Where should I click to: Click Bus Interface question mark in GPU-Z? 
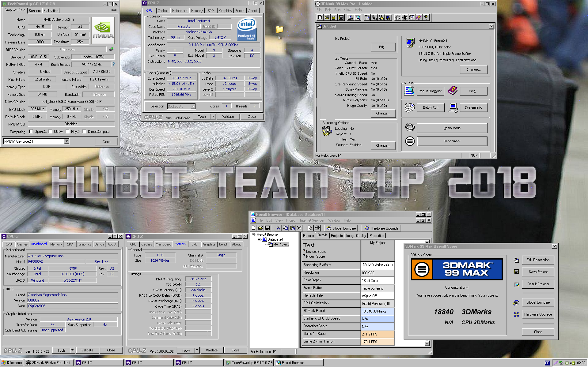[x=114, y=64]
